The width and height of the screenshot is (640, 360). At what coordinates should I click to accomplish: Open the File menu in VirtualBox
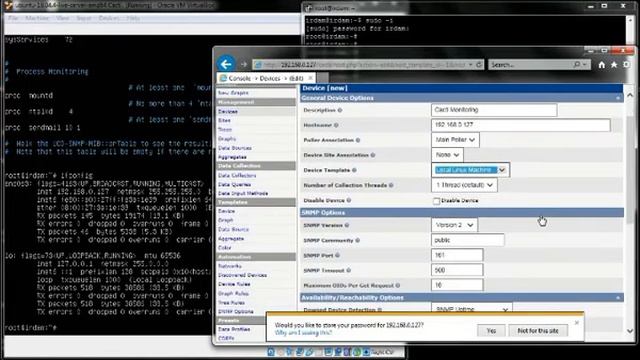pyautogui.click(x=13, y=18)
